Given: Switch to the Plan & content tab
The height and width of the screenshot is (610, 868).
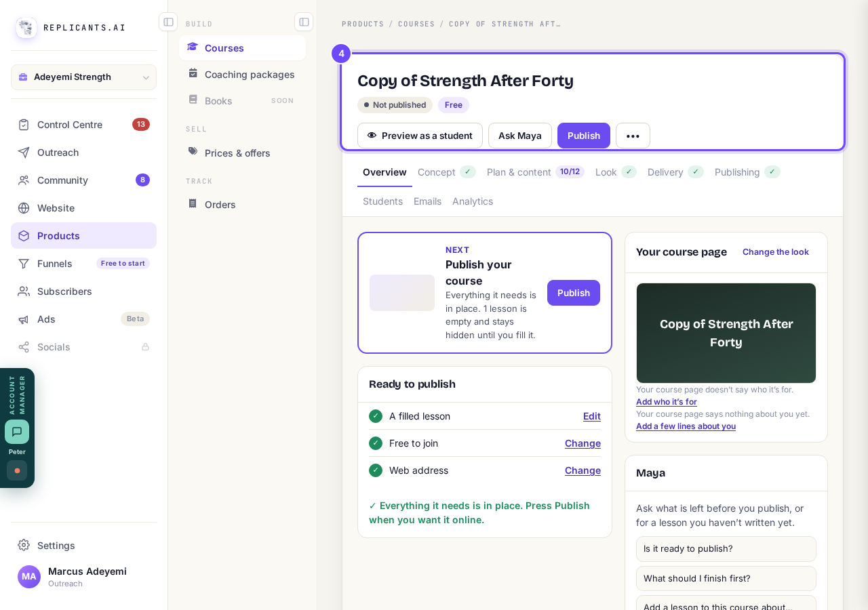Looking at the screenshot, I should click(535, 172).
